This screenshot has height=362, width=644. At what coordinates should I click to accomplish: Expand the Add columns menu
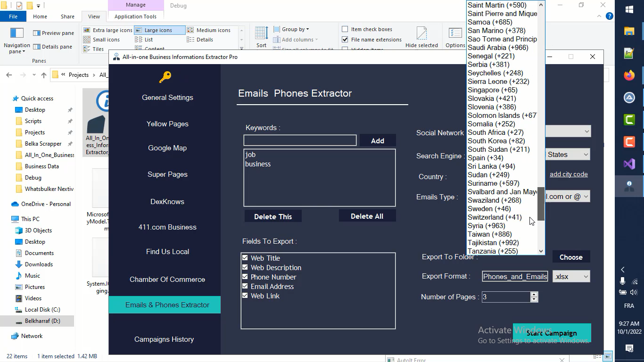point(296,40)
